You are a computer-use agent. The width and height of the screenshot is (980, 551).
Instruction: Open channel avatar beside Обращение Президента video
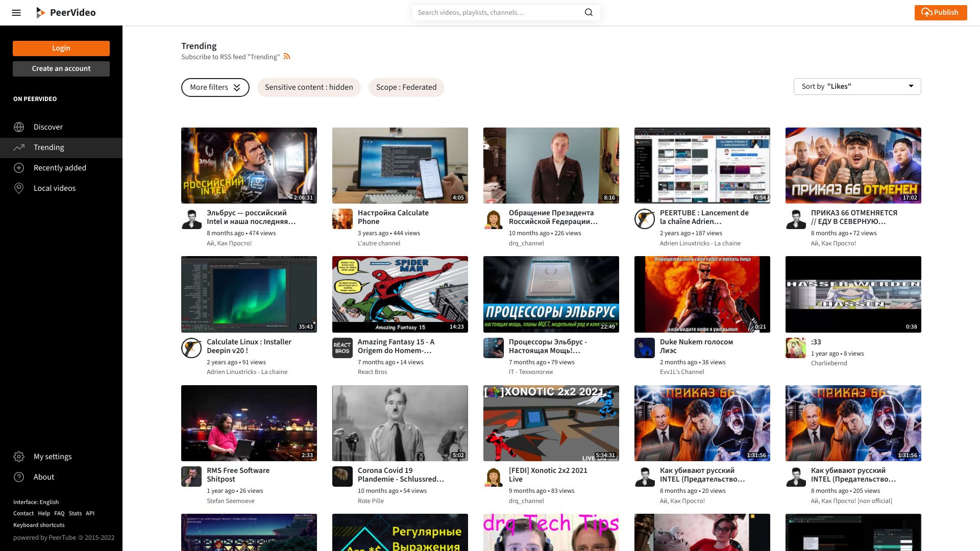pyautogui.click(x=494, y=219)
